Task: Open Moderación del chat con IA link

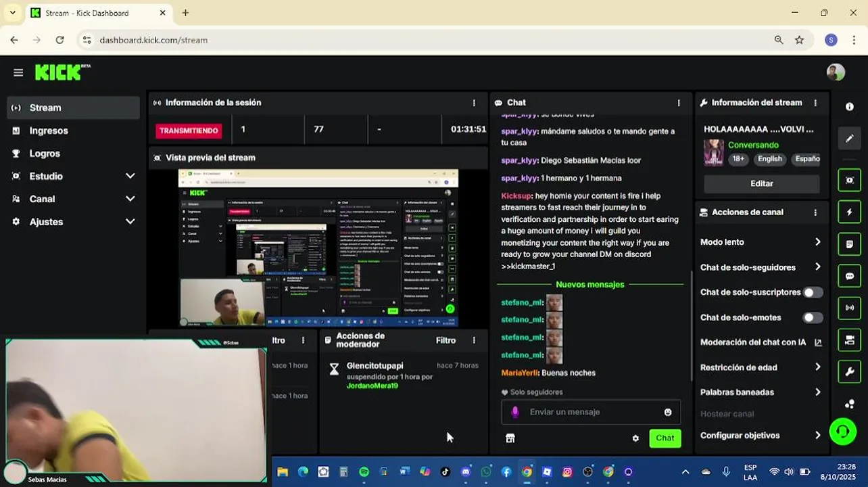Action: click(x=761, y=342)
